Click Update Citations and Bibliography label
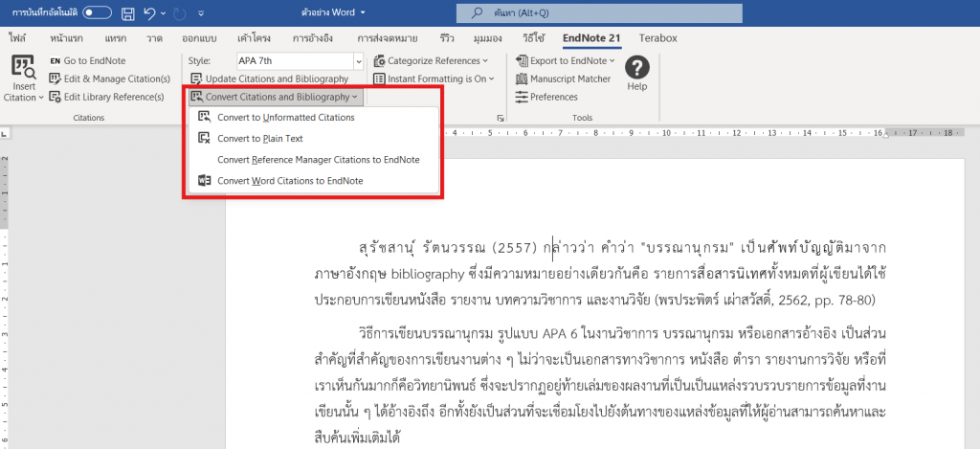The width and height of the screenshot is (980, 449). (277, 79)
